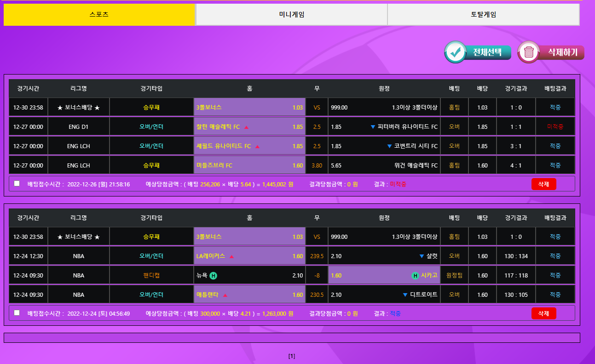Click the checkmark icon on 전체선택

point(456,52)
